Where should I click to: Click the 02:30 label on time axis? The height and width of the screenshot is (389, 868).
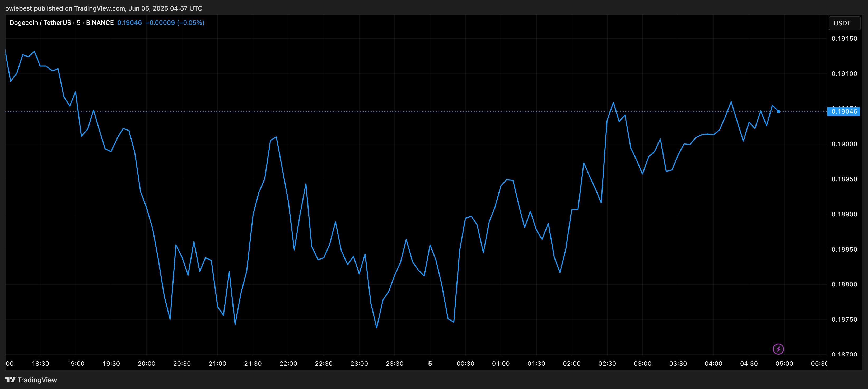(607, 363)
